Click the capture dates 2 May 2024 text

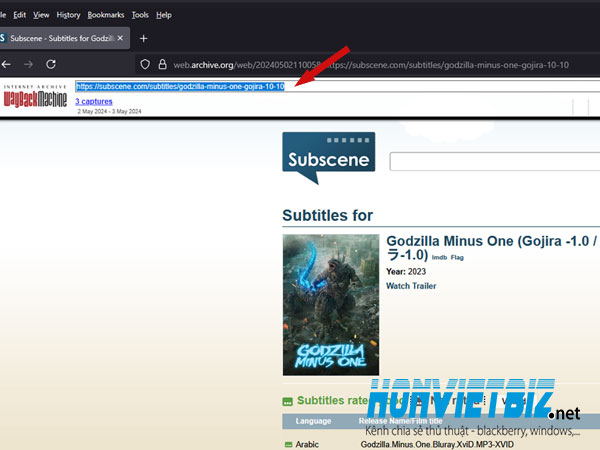[x=109, y=111]
